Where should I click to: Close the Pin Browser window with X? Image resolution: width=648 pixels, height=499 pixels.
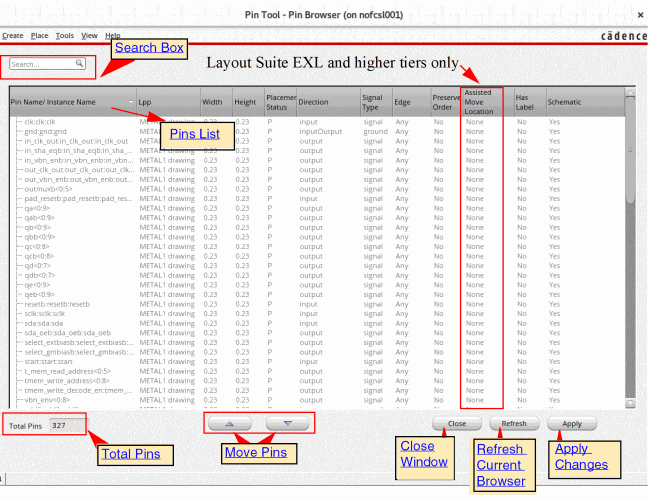point(640,15)
